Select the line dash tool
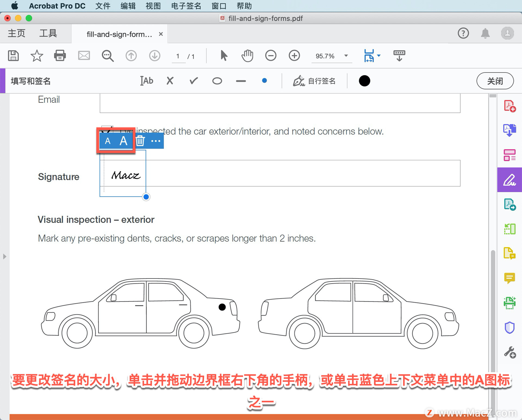The width and height of the screenshot is (522, 420). coord(241,81)
